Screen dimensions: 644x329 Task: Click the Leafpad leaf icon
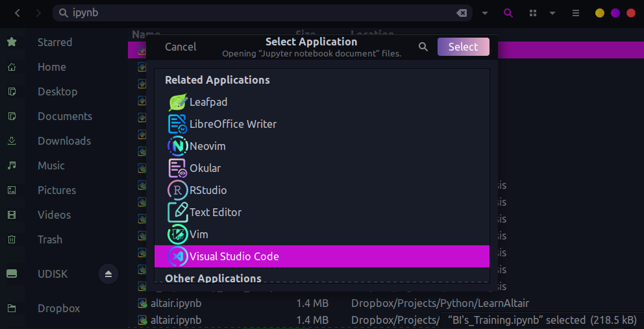(x=178, y=102)
